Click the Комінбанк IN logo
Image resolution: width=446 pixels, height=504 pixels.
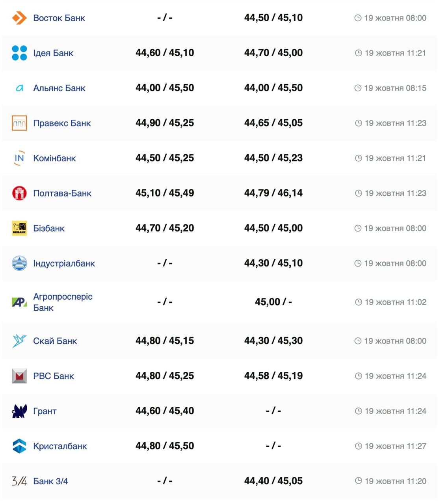(19, 158)
